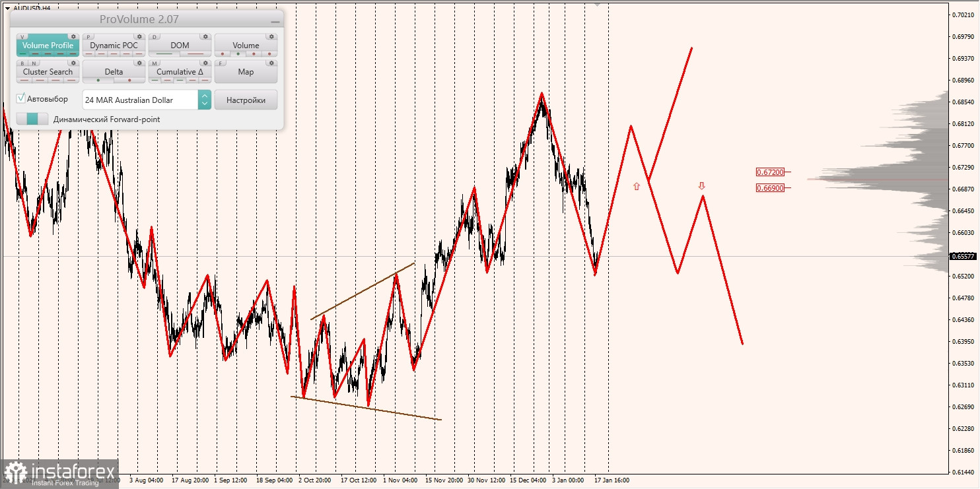Open Настройки settings button
The width and height of the screenshot is (980, 489).
click(246, 100)
